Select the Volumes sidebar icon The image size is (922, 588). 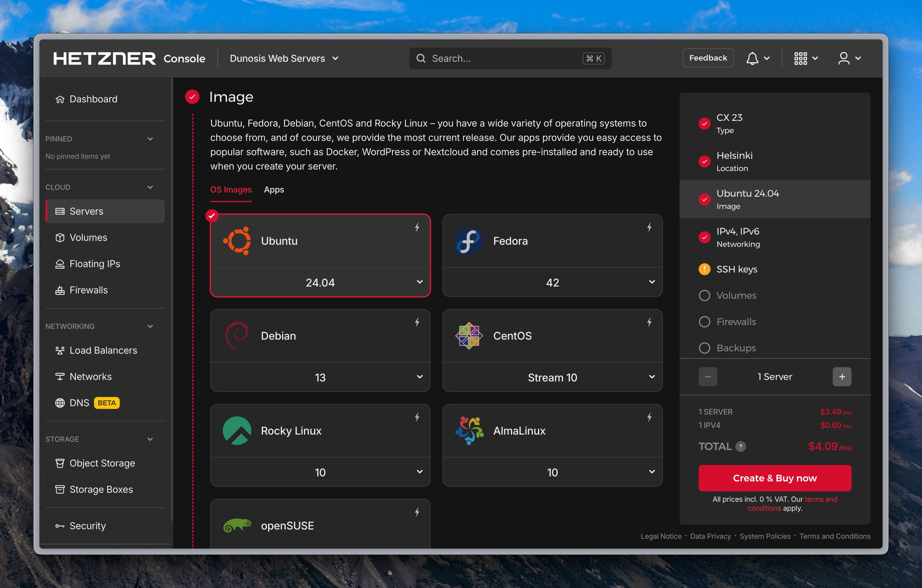(60, 237)
